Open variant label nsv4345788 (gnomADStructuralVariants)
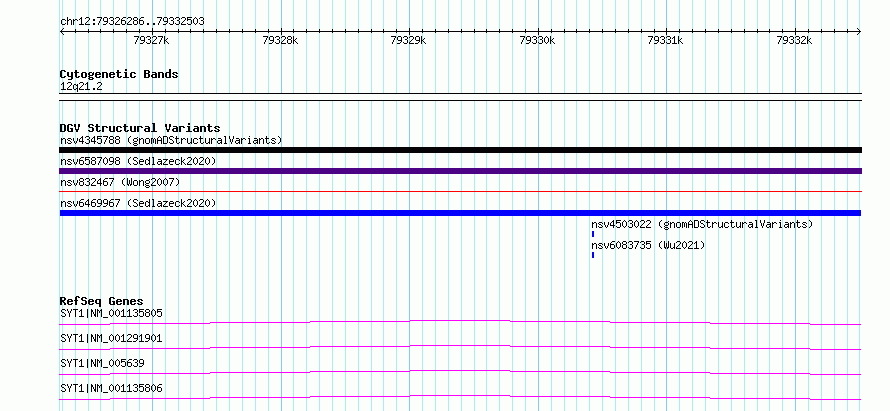This screenshot has width=890, height=411. (171, 140)
